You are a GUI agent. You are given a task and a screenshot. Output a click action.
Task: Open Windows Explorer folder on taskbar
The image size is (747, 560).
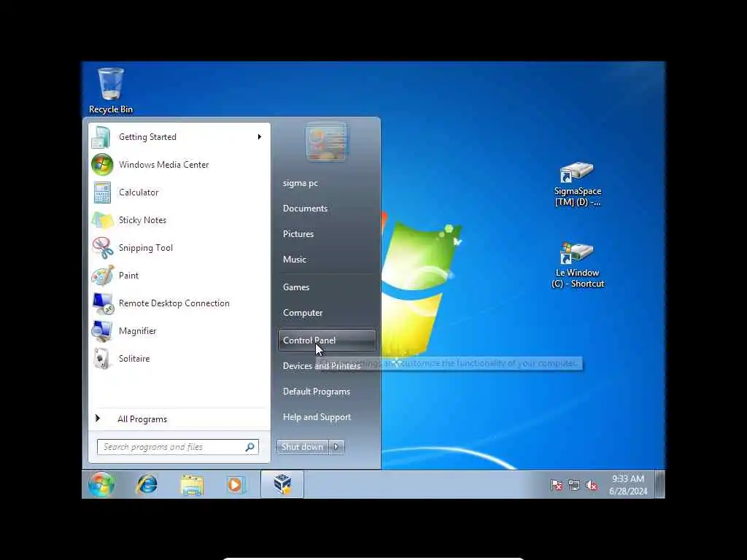click(192, 485)
